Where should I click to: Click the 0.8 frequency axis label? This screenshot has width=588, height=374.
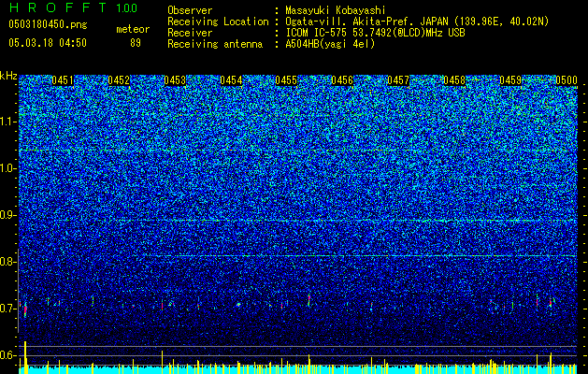pos(7,262)
